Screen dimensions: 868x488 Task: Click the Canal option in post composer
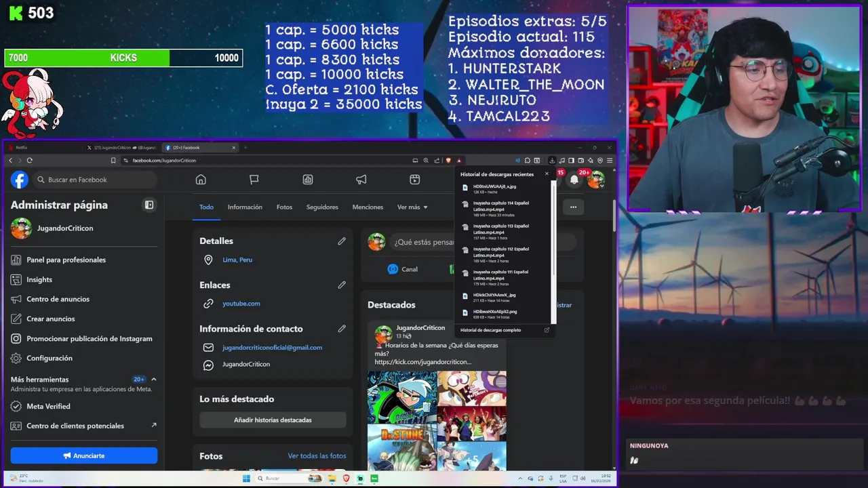tap(403, 269)
